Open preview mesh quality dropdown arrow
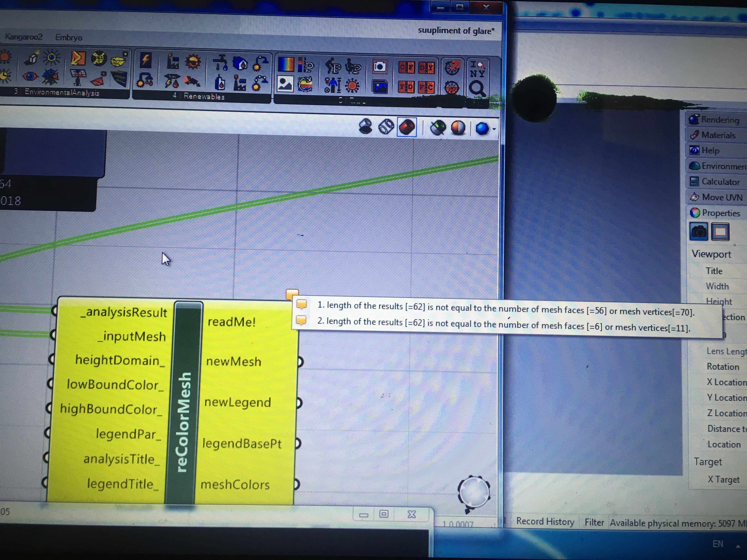This screenshot has height=560, width=747. [x=494, y=129]
